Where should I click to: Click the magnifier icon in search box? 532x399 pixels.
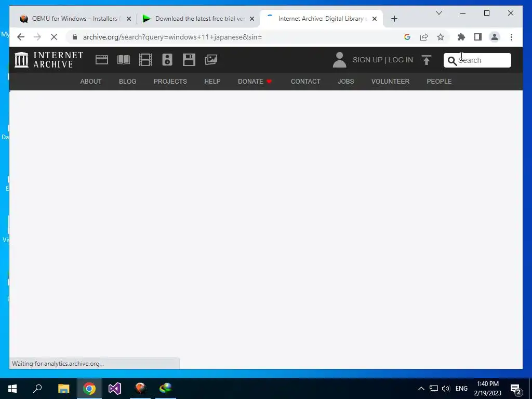click(452, 61)
